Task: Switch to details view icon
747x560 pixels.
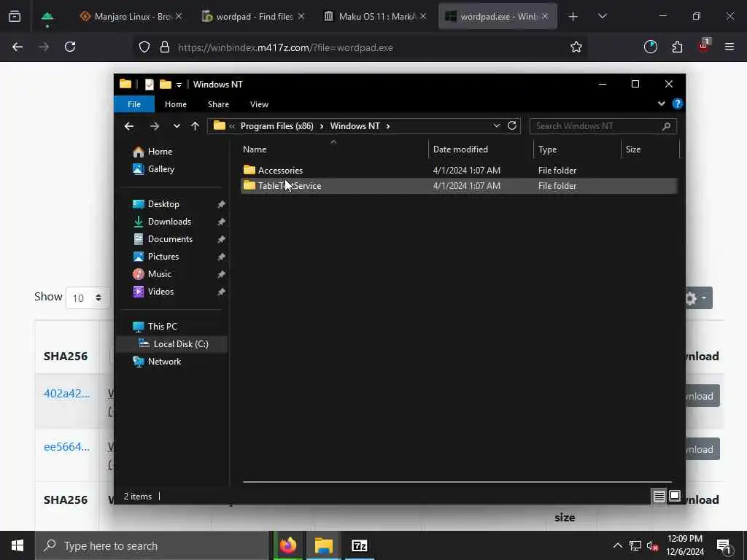Action: 659,497
